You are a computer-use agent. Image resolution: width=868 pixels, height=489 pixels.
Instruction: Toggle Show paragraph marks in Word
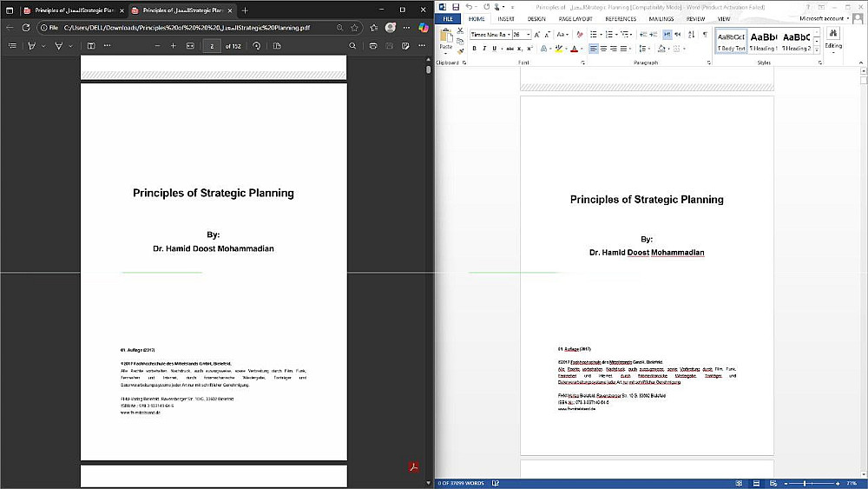click(705, 35)
